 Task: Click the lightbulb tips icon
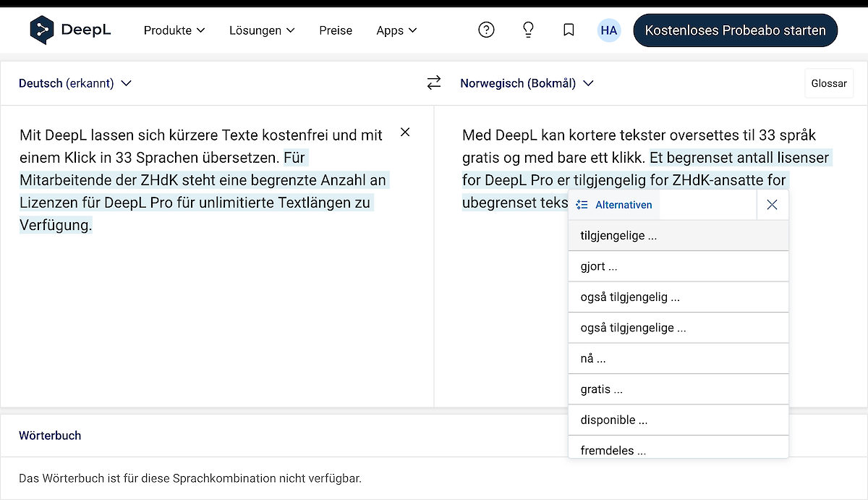[528, 30]
